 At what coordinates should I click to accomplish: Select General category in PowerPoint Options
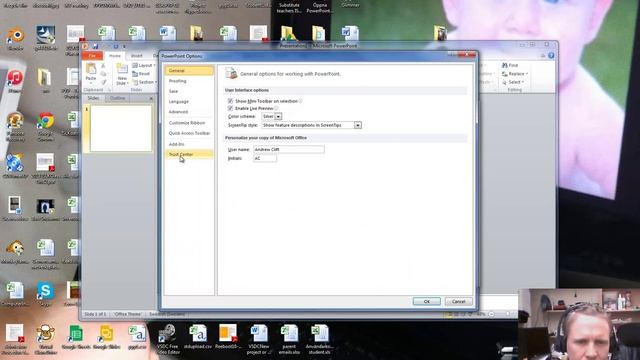[x=189, y=71]
